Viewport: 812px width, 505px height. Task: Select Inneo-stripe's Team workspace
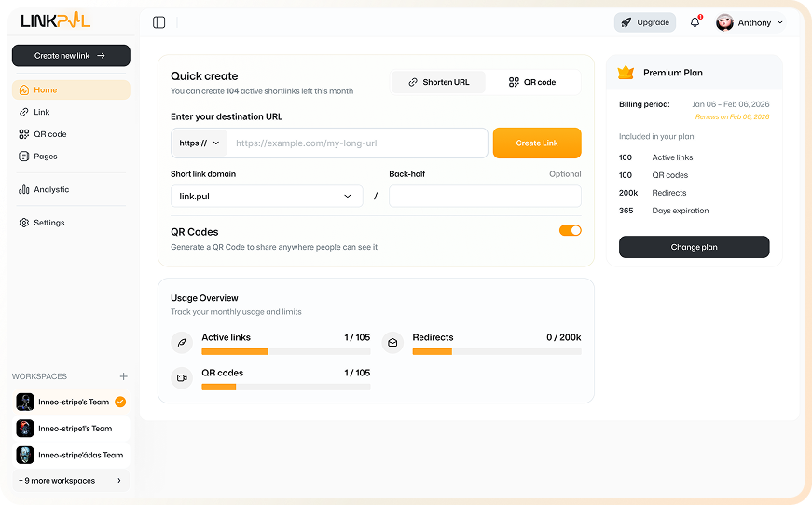[71, 402]
